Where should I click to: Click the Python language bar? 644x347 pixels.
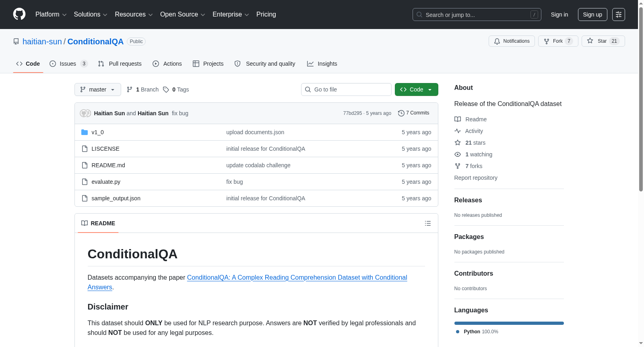pyautogui.click(x=509, y=323)
